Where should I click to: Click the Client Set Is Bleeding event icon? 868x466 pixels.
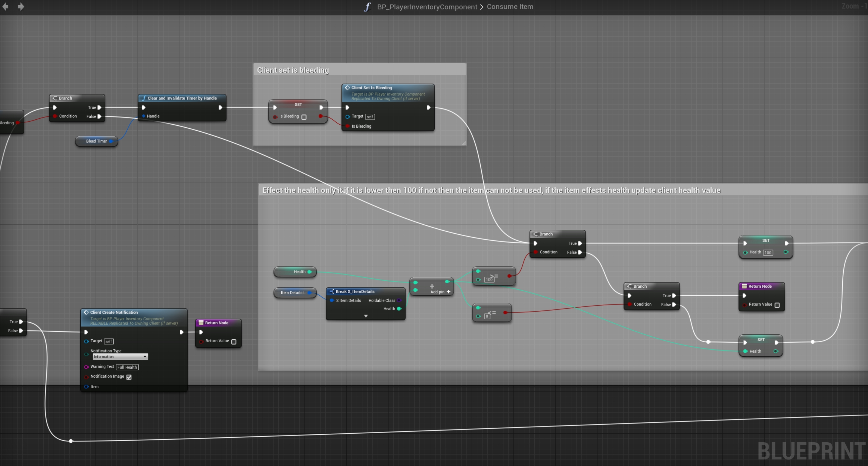click(x=347, y=88)
